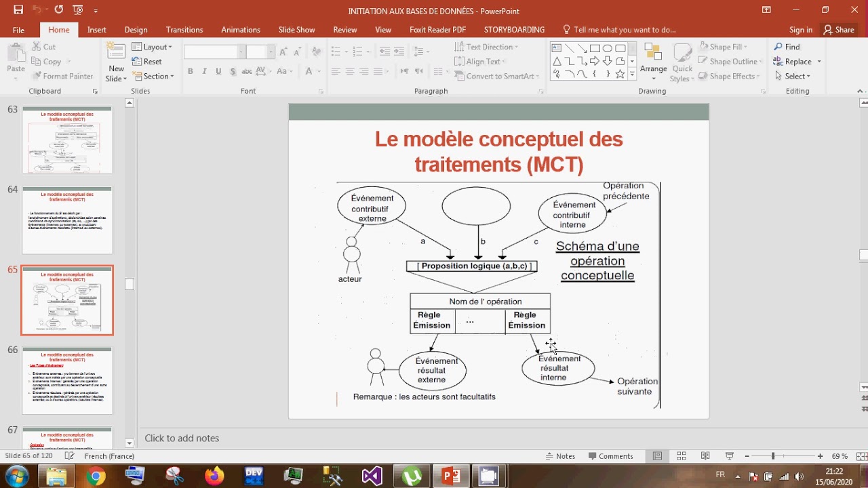This screenshot has width=868, height=488.
Task: Decrease font size with the small A icon
Action: [298, 52]
